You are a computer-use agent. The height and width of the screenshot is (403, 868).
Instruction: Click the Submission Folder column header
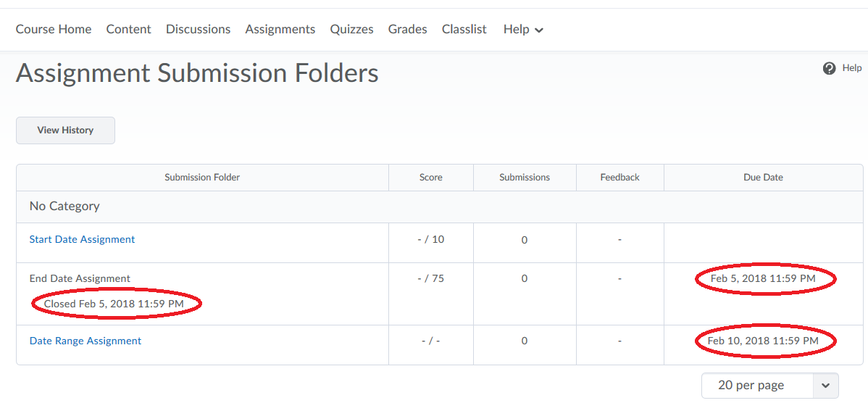(202, 178)
